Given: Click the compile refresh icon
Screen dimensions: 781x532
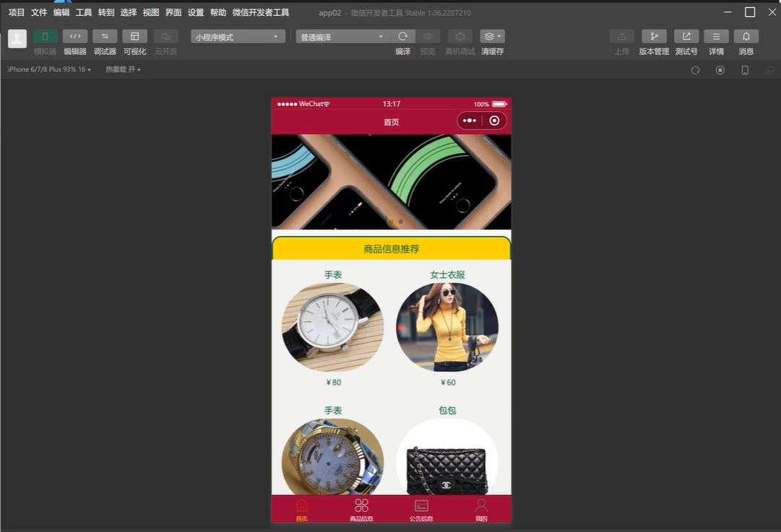Looking at the screenshot, I should (403, 37).
